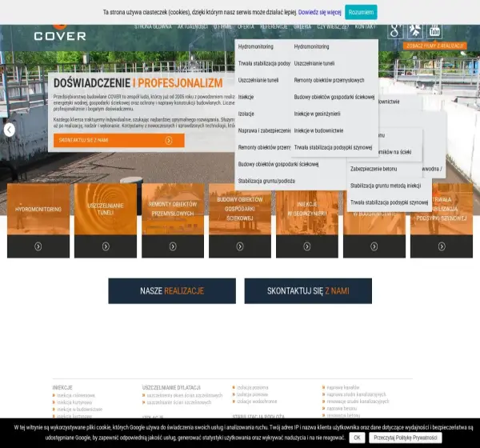This screenshot has height=448, width=480.
Task: Click Przeczytaj Politykę Prywatności button
Action: pyautogui.click(x=406, y=438)
